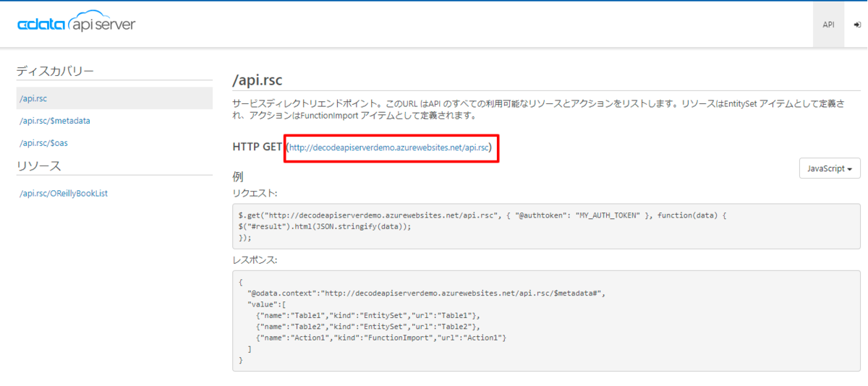Image resolution: width=868 pixels, height=386 pixels.
Task: Click the JSON.stringify(data) code line
Action: point(325,226)
